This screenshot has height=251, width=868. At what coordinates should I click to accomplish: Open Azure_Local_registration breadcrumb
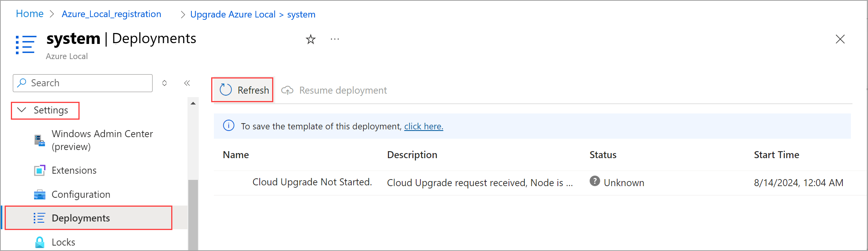(x=111, y=14)
